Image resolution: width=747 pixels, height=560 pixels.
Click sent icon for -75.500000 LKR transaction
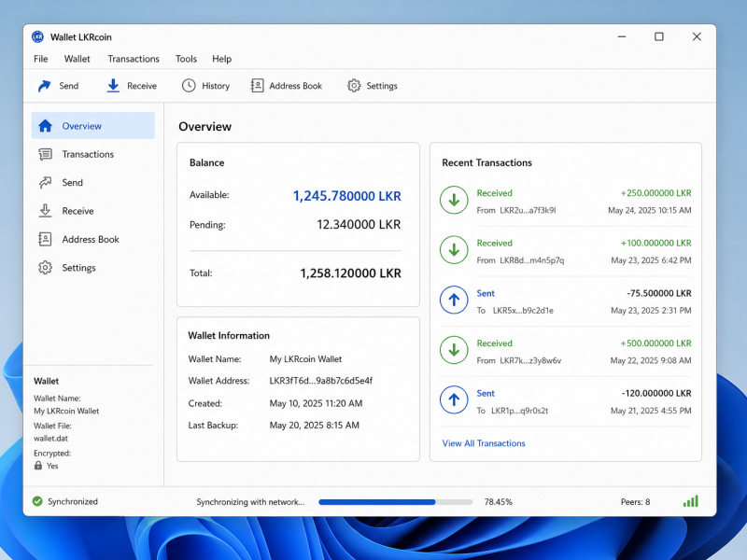[454, 300]
